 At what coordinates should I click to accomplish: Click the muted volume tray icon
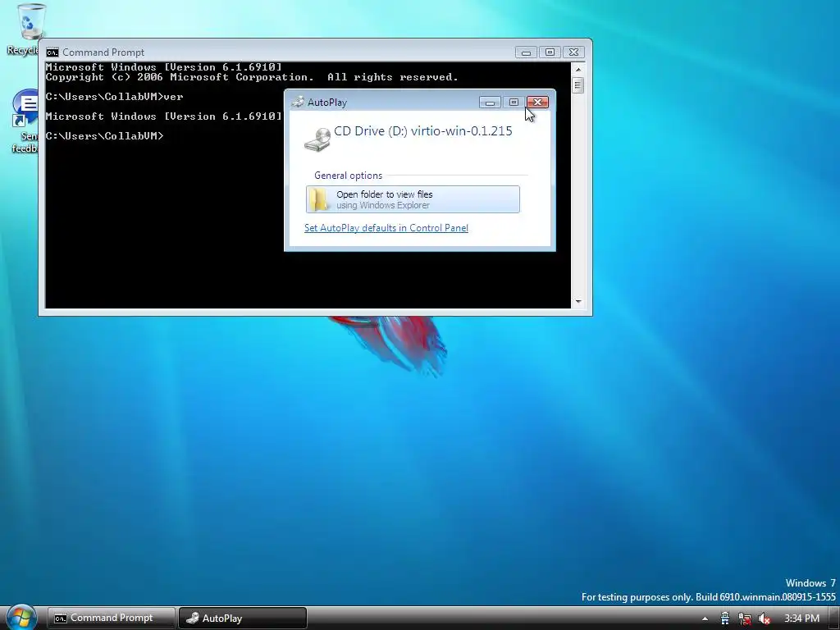click(765, 619)
